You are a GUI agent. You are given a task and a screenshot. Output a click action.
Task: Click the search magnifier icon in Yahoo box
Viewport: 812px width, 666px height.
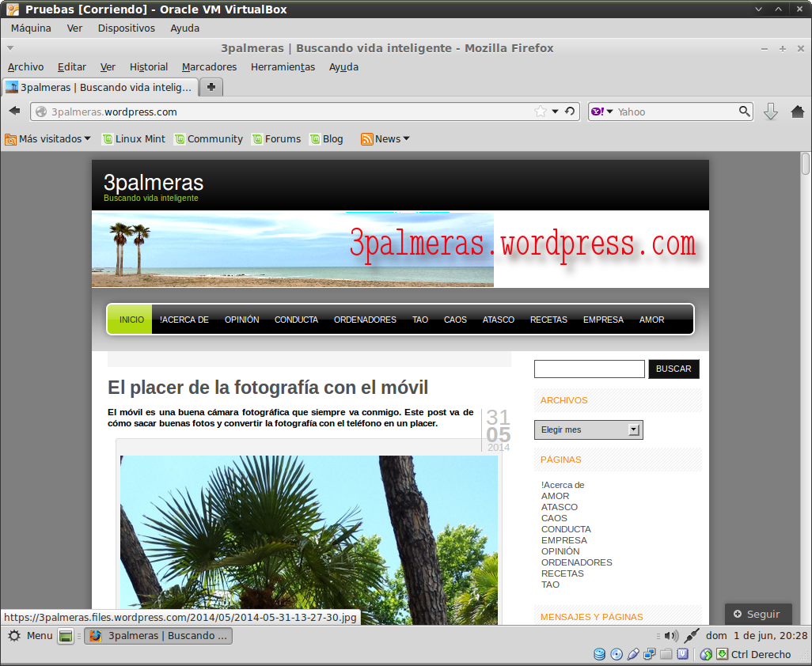point(745,112)
